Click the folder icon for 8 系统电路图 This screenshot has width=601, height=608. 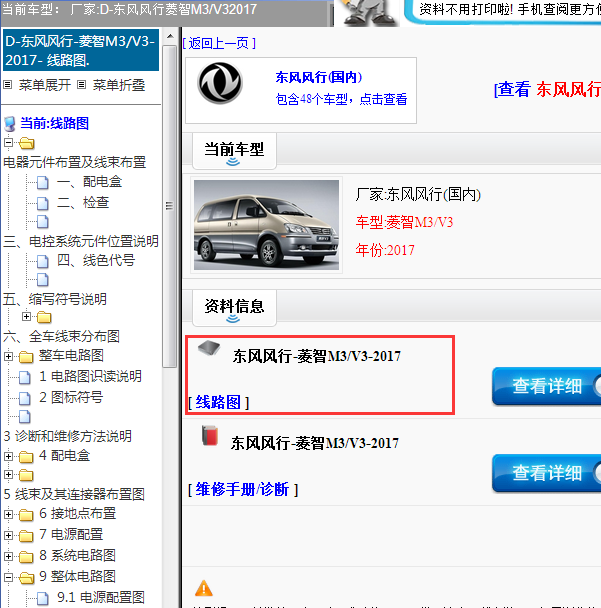coord(26,556)
